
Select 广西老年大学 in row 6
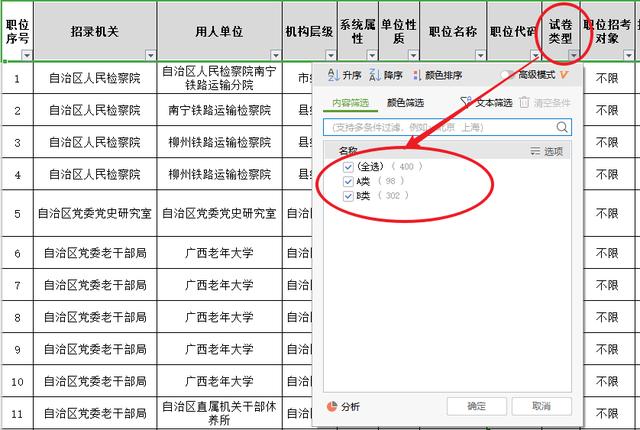click(x=220, y=253)
